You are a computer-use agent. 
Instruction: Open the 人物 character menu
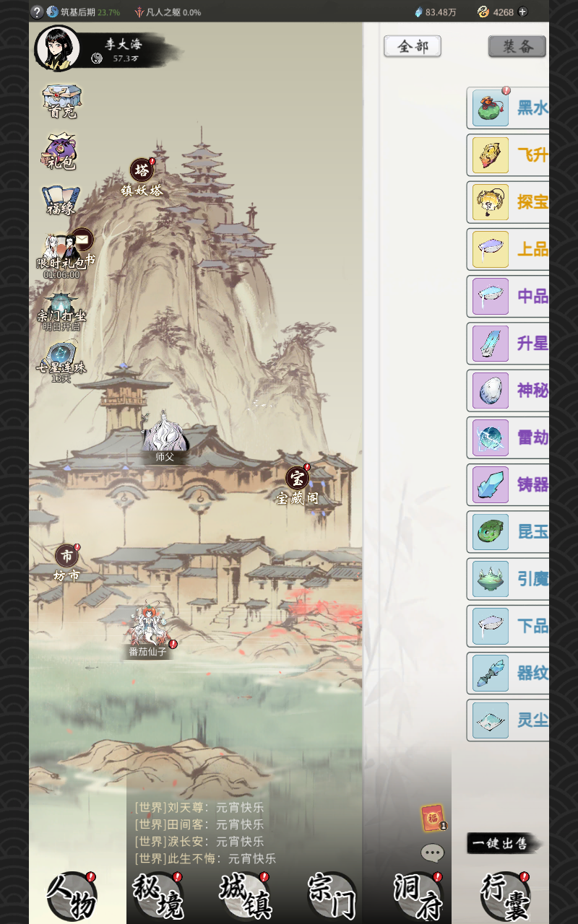click(x=72, y=896)
